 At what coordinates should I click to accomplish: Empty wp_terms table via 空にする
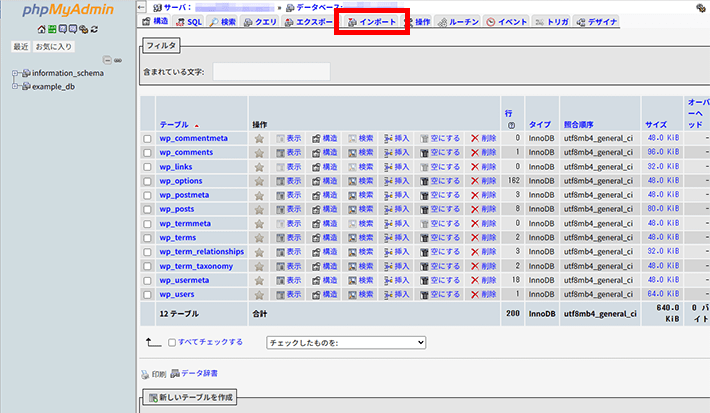tap(440, 238)
